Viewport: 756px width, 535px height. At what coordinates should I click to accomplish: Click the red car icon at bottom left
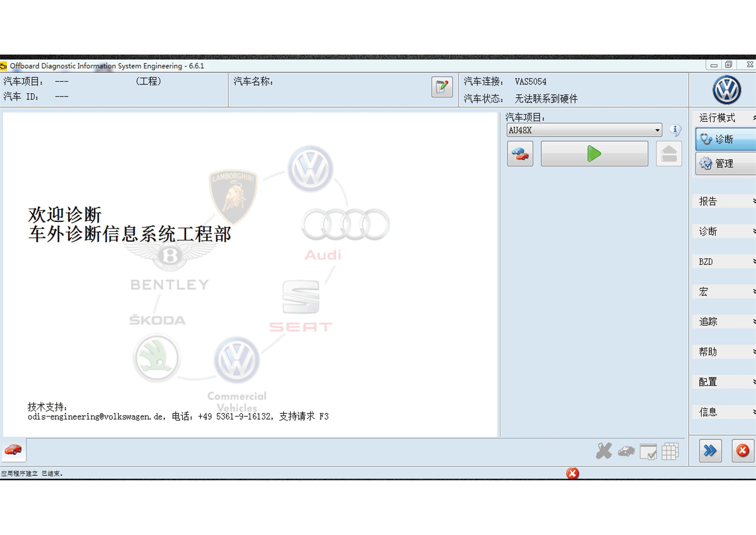13,450
